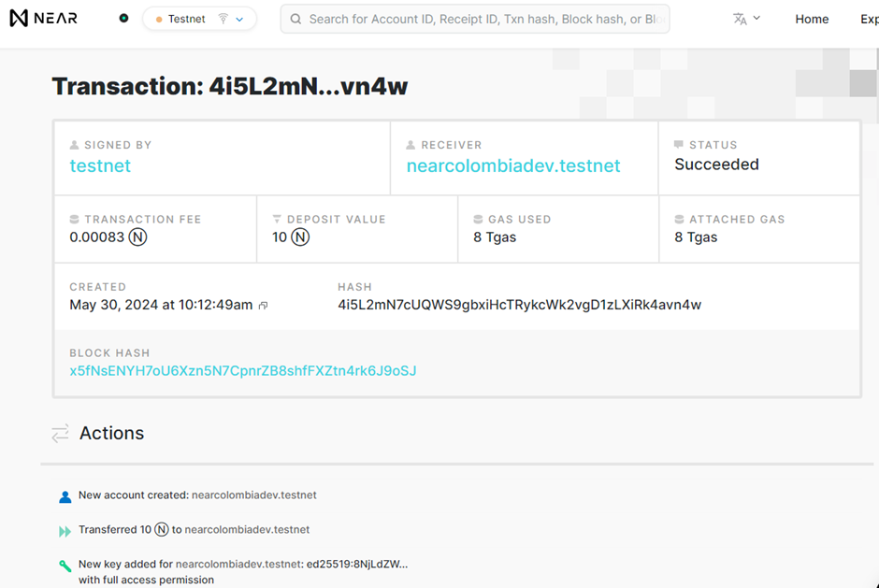
Task: Select the full transaction hash text
Action: tap(519, 305)
